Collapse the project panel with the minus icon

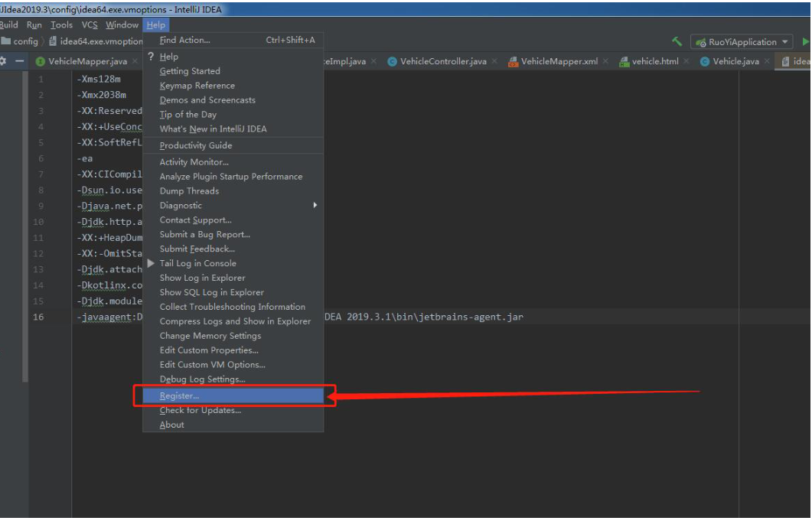(x=20, y=61)
